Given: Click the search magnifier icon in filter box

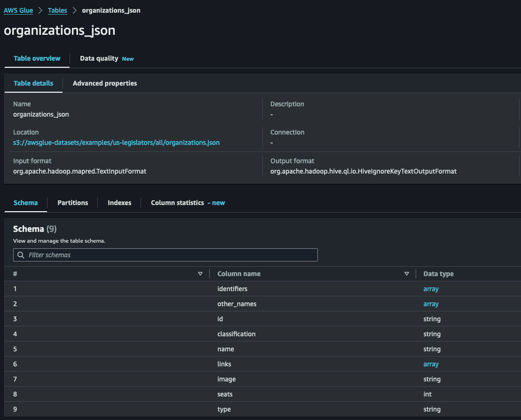Looking at the screenshot, I should [21, 255].
